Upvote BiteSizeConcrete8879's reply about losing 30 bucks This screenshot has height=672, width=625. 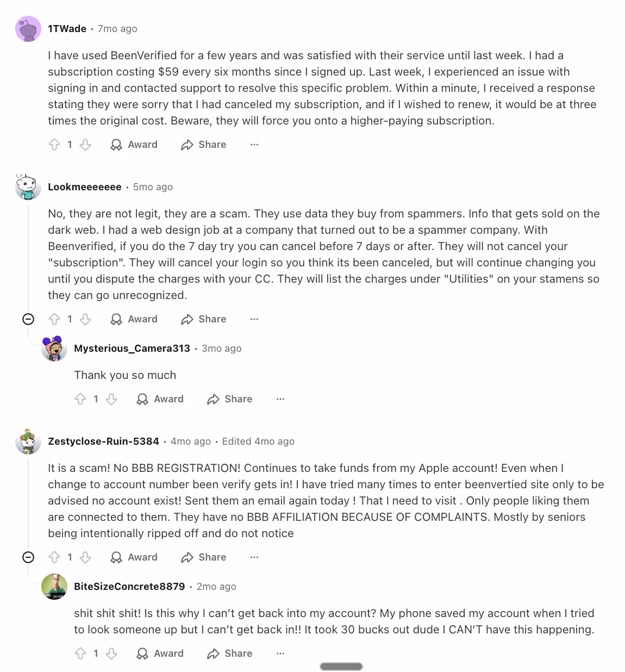click(x=80, y=654)
